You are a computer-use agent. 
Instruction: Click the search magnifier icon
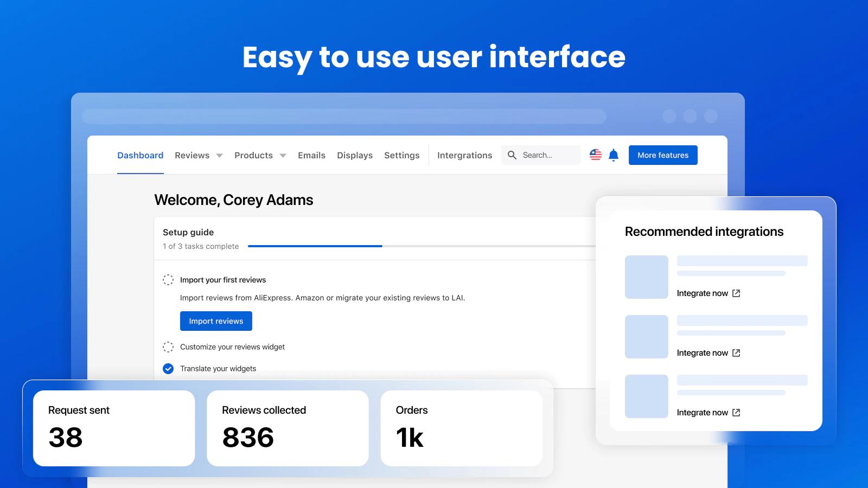point(512,155)
